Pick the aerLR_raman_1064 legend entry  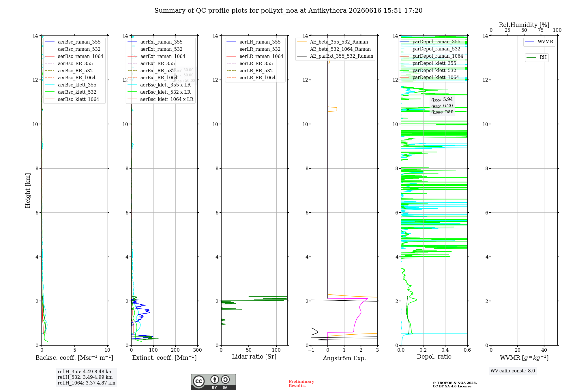tap(255, 56)
